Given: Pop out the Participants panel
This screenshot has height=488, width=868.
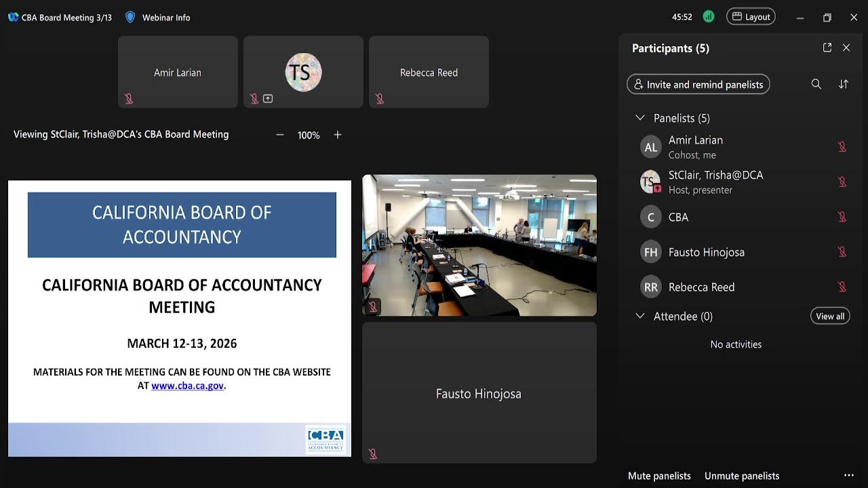Looking at the screenshot, I should click(827, 47).
